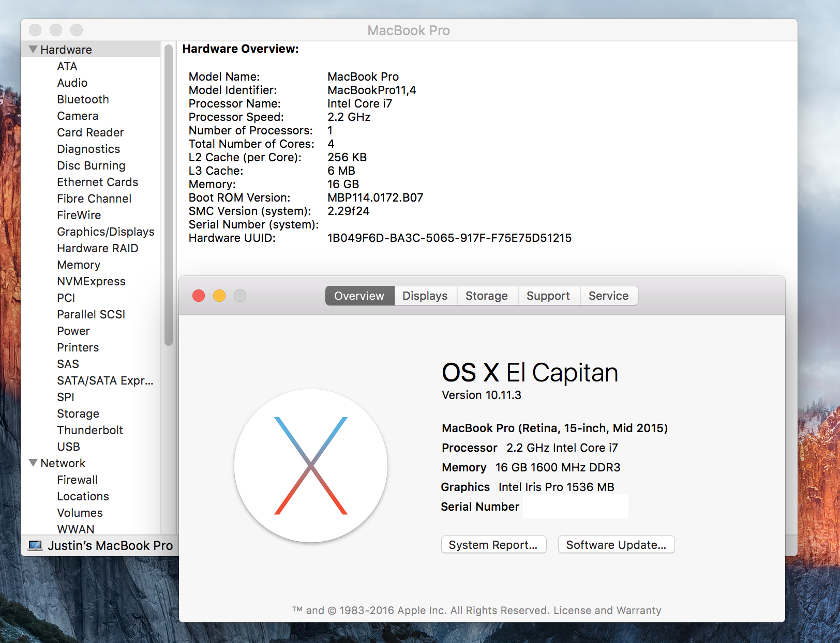Select Card Reader entry
Screen dimensions: 840x643
(x=91, y=132)
